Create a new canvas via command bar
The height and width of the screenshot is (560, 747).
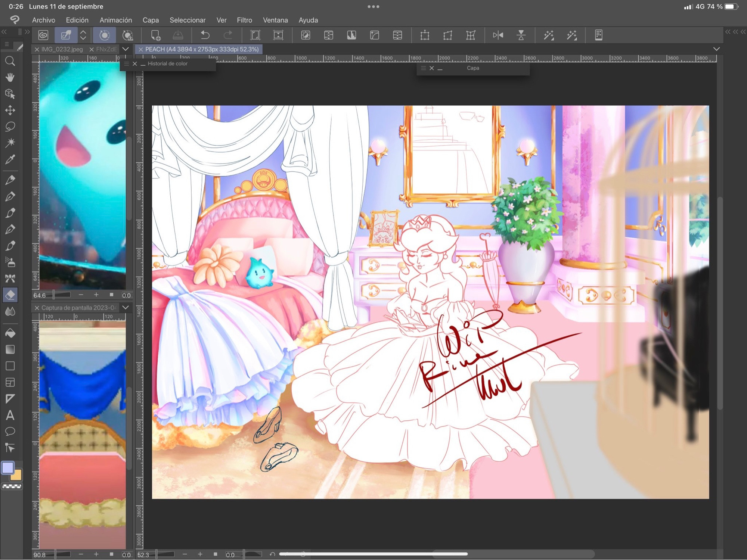155,35
